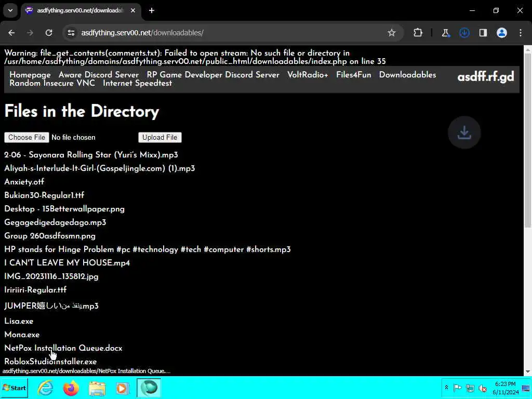Open File Explorer from the taskbar
The width and height of the screenshot is (532, 399).
[97, 388]
